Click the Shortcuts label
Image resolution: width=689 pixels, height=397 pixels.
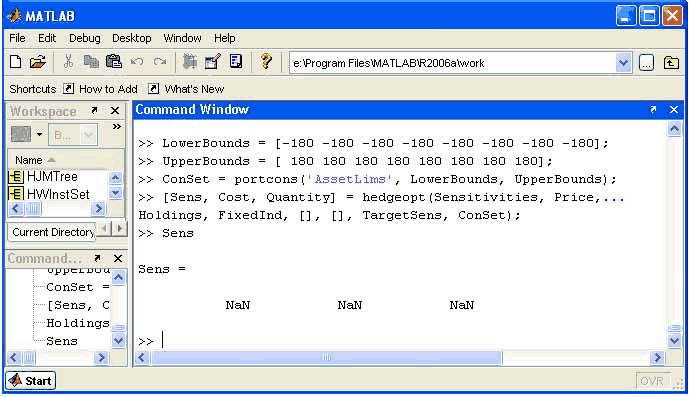point(33,89)
